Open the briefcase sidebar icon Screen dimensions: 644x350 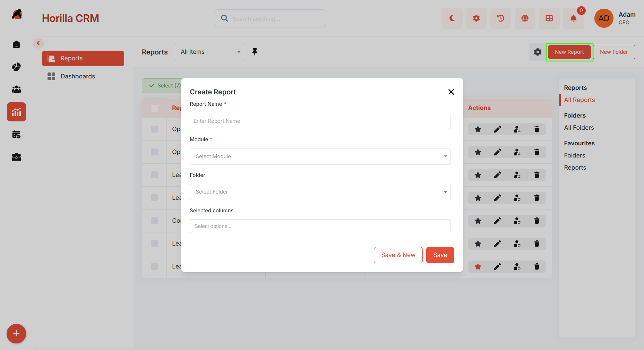pos(16,157)
